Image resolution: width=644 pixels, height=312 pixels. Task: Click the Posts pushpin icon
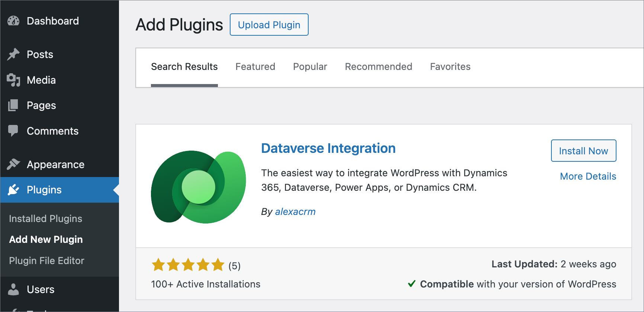point(13,54)
